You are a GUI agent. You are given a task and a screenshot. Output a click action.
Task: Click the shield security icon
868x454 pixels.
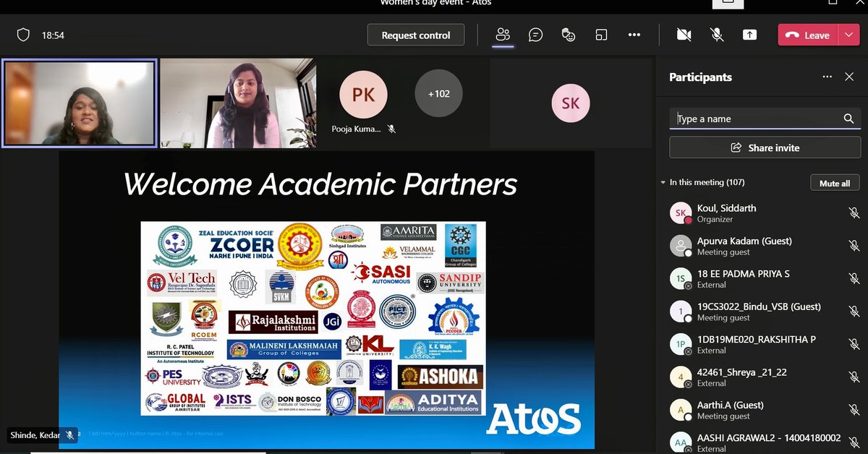click(x=23, y=35)
